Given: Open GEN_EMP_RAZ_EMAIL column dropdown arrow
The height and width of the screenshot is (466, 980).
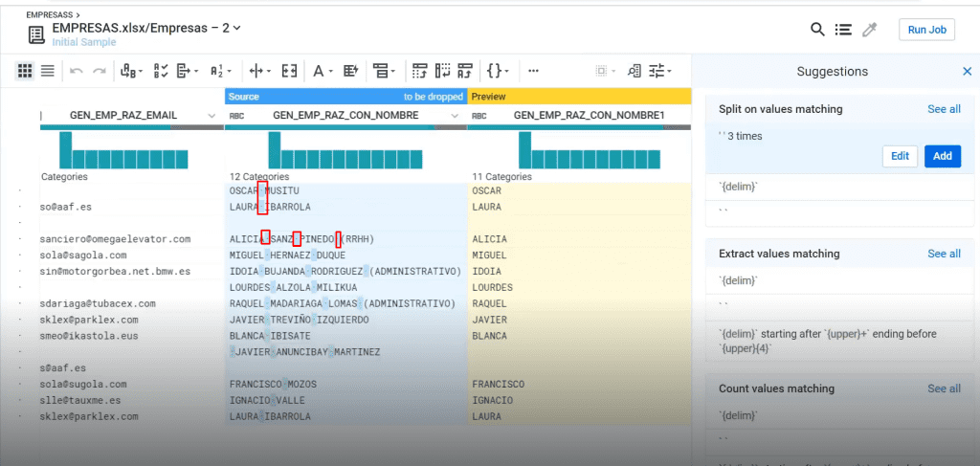Looking at the screenshot, I should click(x=212, y=116).
